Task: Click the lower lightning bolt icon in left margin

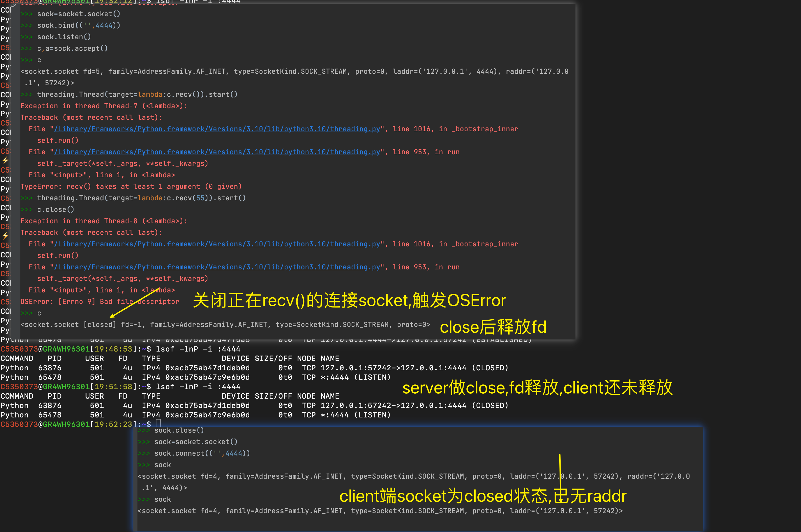Action: pyautogui.click(x=5, y=235)
